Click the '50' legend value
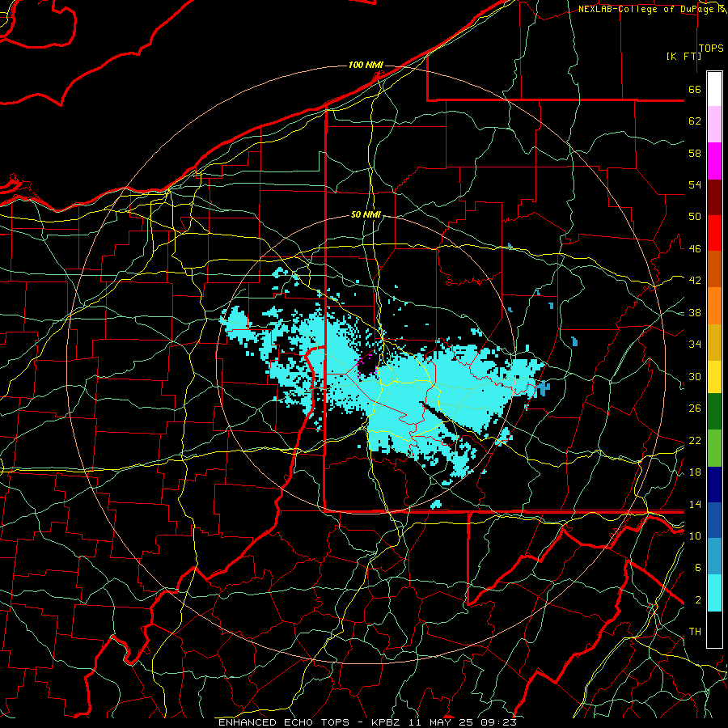 [x=695, y=217]
